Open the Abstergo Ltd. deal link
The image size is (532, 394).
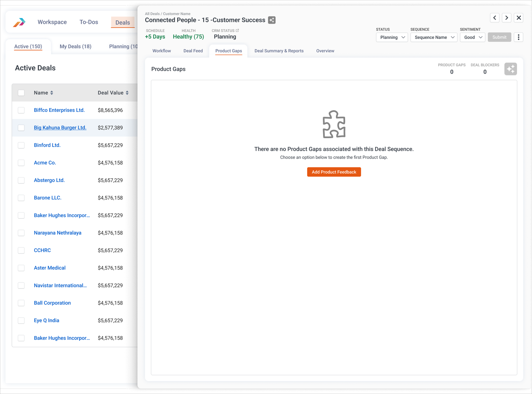(x=49, y=180)
